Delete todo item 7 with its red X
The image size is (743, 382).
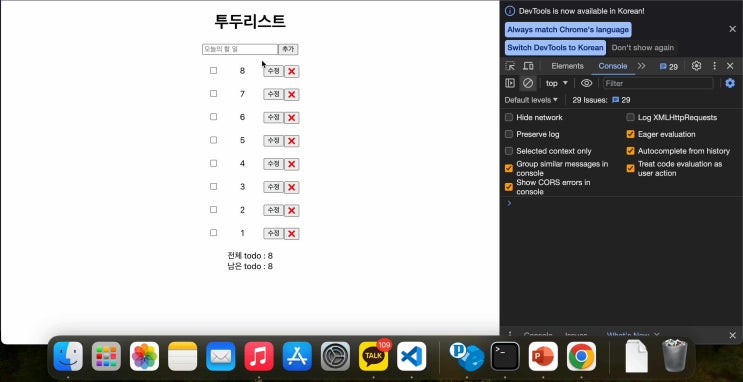(291, 95)
